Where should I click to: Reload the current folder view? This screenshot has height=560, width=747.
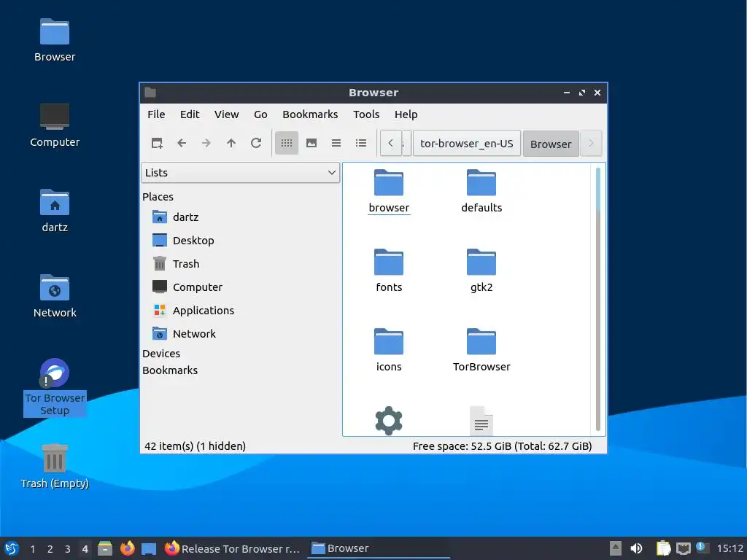pyautogui.click(x=256, y=143)
